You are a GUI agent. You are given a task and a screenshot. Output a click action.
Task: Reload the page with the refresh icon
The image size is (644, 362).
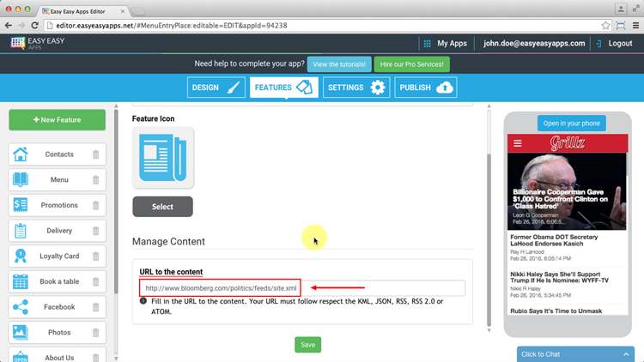click(x=35, y=26)
